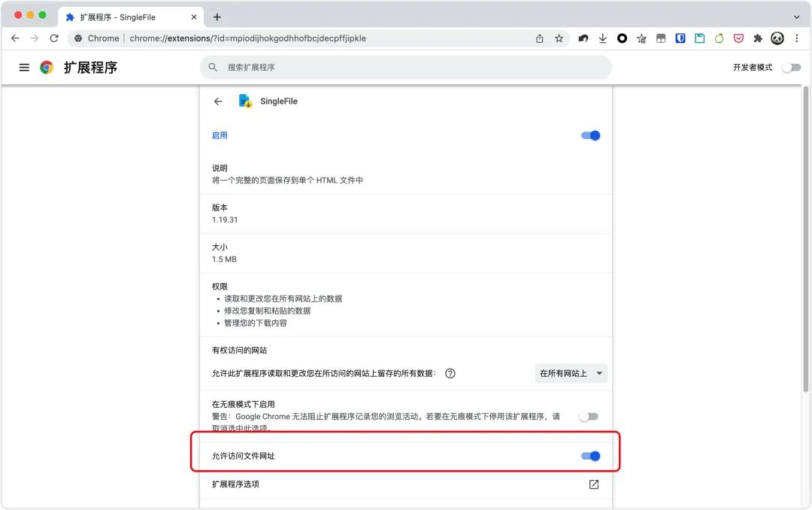Click the SingleFile extension icon
This screenshot has width=812, height=510.
pos(245,101)
